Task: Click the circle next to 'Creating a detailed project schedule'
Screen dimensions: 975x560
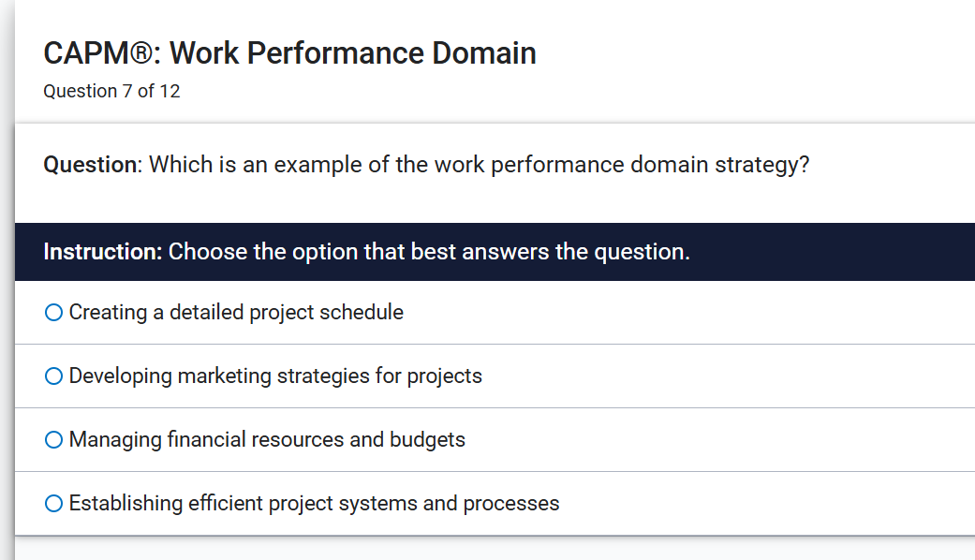Action: 52,312
